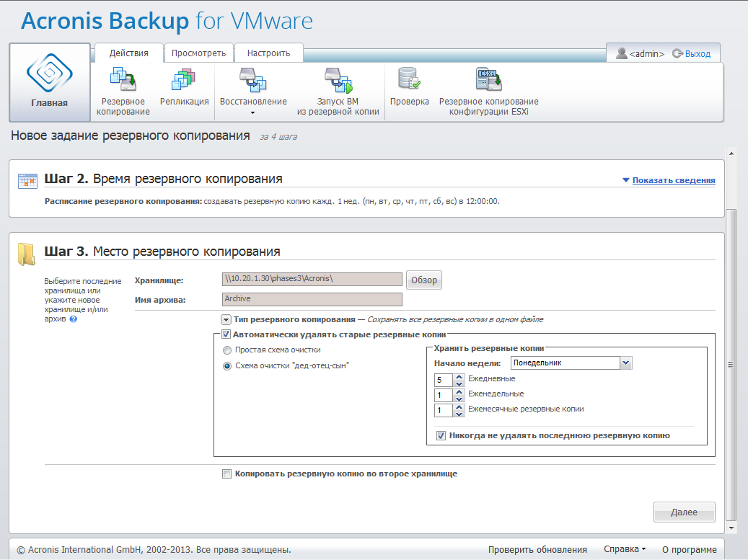Viewport: 748px width, 560px height.
Task: Click the vertical scrollbar thumb
Action: [x=731, y=365]
